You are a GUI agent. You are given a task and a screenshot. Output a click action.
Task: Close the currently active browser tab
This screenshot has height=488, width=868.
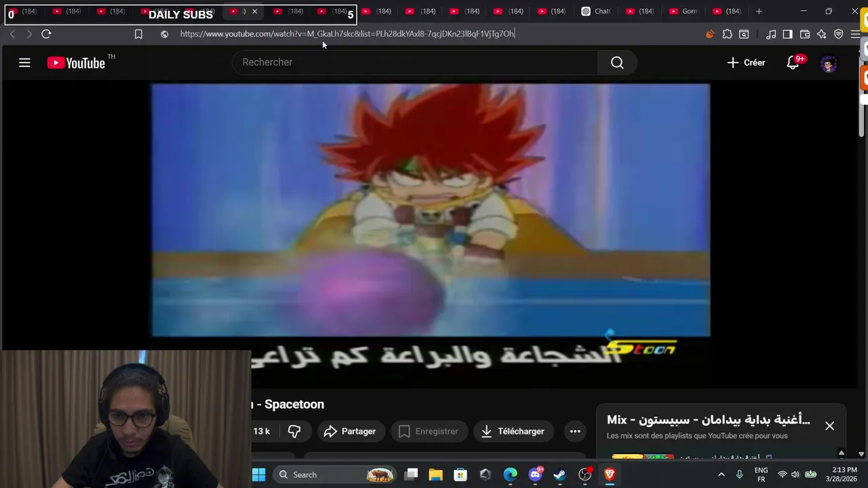[x=255, y=11]
